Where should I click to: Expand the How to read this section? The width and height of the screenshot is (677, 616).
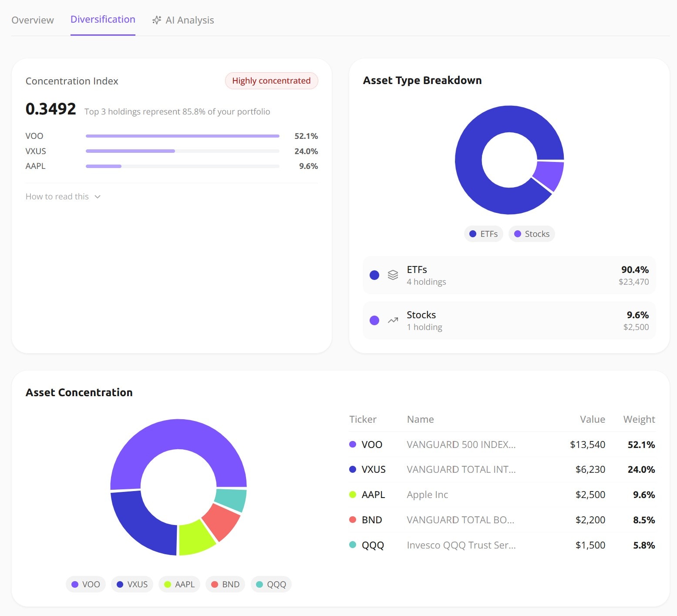[63, 196]
